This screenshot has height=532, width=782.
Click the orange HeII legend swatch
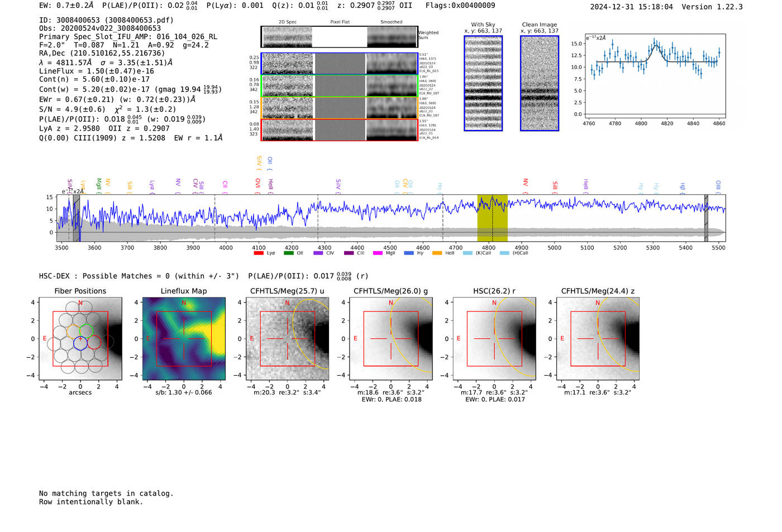tap(437, 253)
